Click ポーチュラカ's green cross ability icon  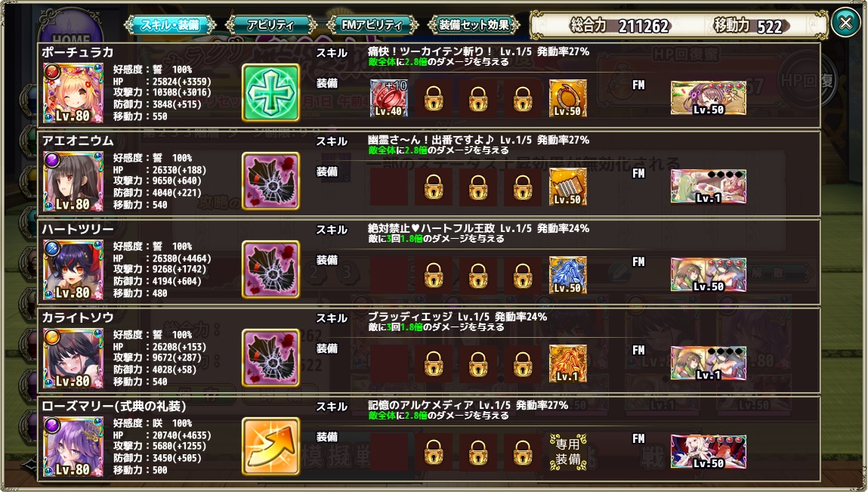270,92
